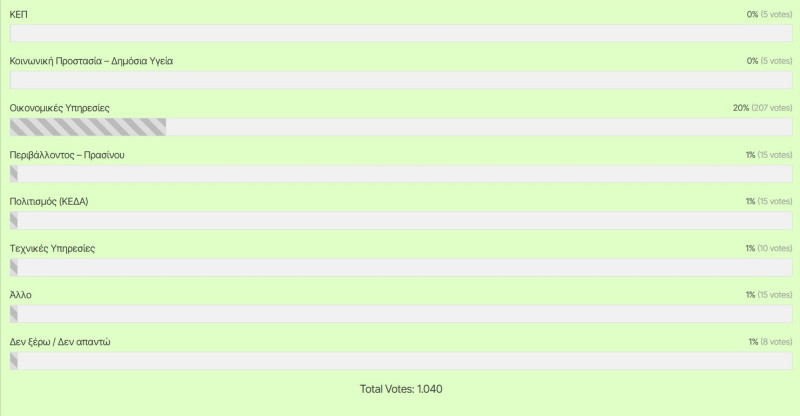Click the Τεχνικές Υπηρεσίες label
Image resolution: width=800 pixels, height=416 pixels.
coord(52,249)
